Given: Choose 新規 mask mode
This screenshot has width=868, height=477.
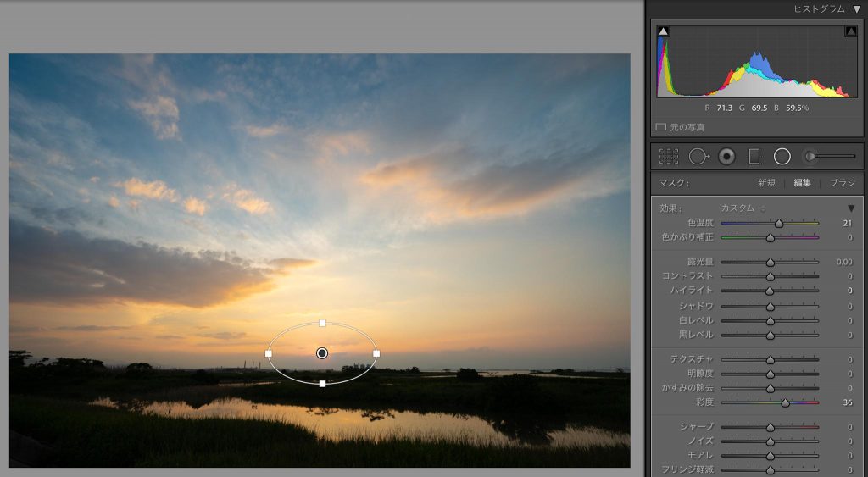Looking at the screenshot, I should coord(766,183).
